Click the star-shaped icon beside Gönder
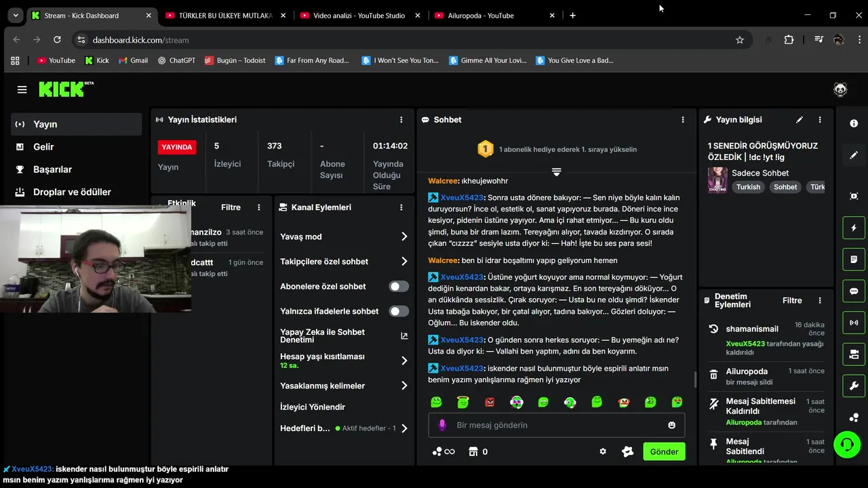Screen dimensions: 868x488 click(627, 451)
